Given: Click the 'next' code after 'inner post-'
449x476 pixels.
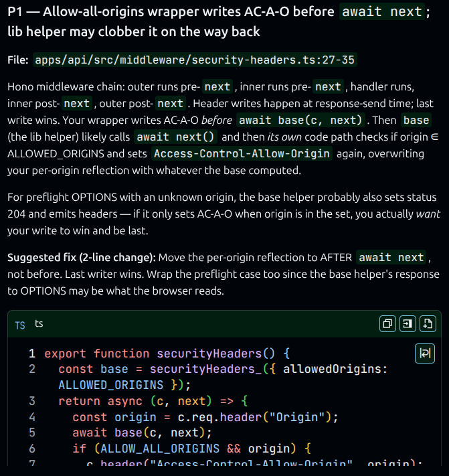Looking at the screenshot, I should click(x=76, y=104).
